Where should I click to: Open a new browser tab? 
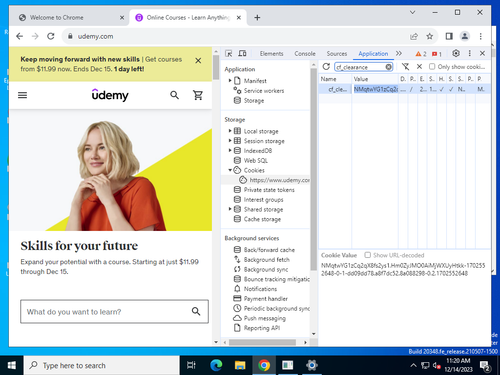257,18
